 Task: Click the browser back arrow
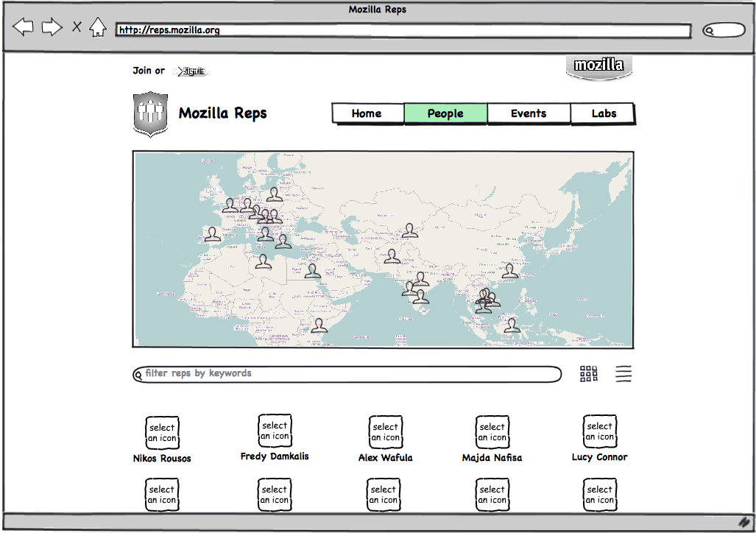pos(23,27)
